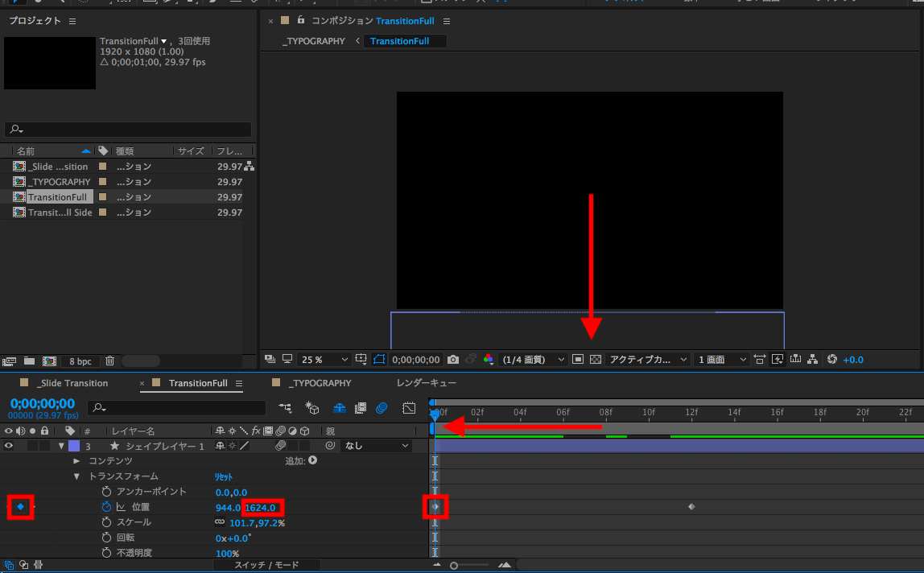Delete selected project item with trash icon
Image resolution: width=924 pixels, height=573 pixels.
point(109,361)
